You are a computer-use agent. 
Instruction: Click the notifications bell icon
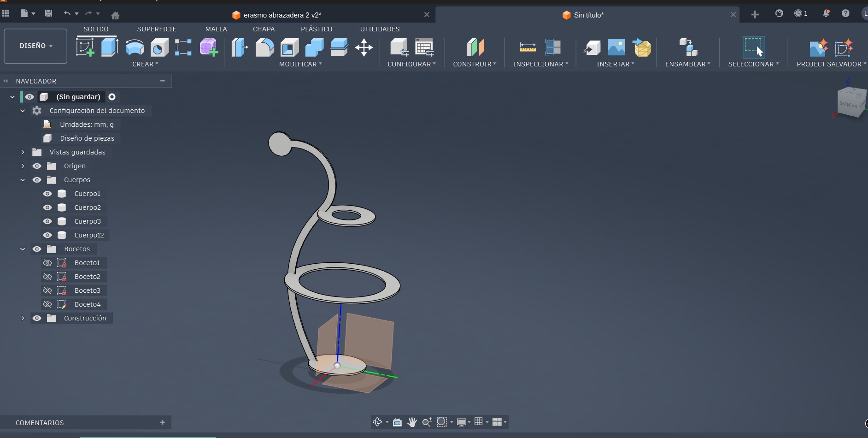[x=826, y=13]
